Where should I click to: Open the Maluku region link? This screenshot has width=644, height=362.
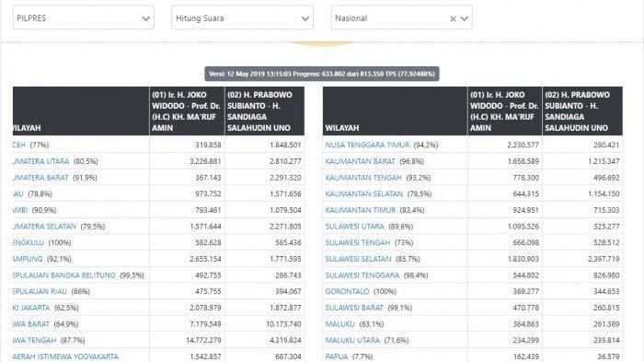(x=339, y=324)
